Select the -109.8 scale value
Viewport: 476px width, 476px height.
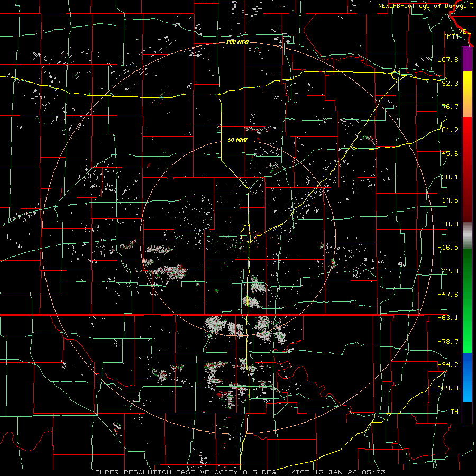point(446,388)
